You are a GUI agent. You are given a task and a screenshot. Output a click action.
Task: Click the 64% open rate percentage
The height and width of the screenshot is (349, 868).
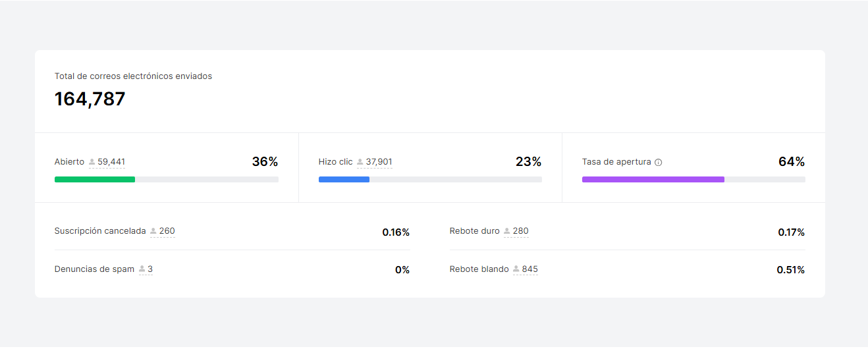click(791, 162)
